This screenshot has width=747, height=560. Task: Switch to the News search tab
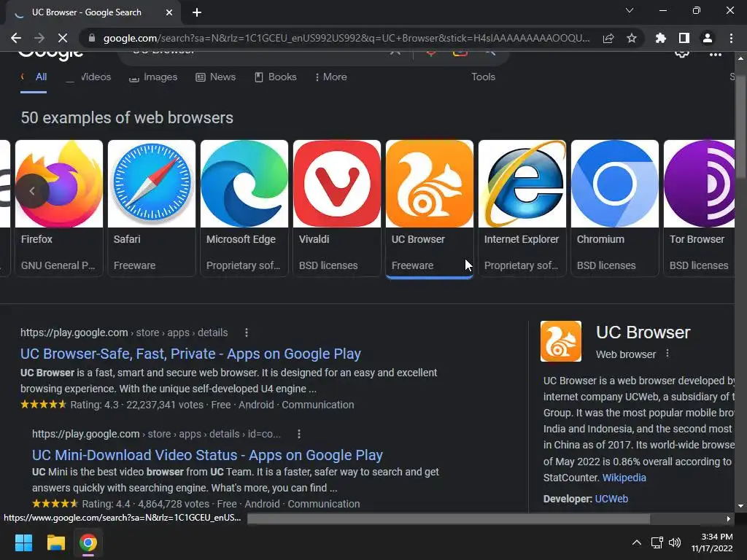[x=216, y=77]
